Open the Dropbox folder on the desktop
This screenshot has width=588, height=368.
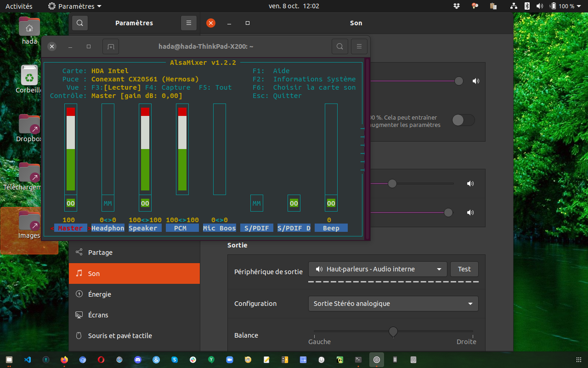[x=29, y=128]
